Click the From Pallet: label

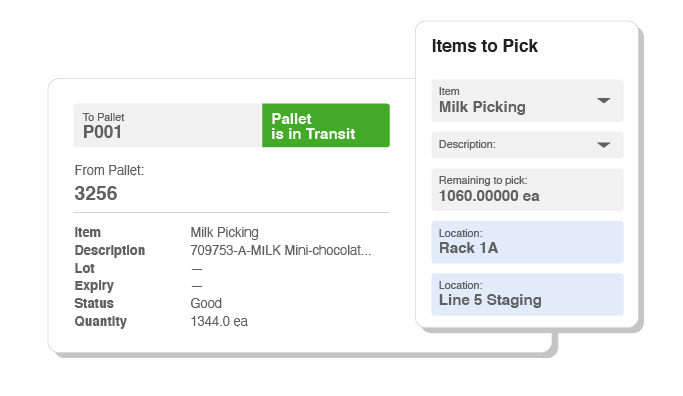(109, 170)
